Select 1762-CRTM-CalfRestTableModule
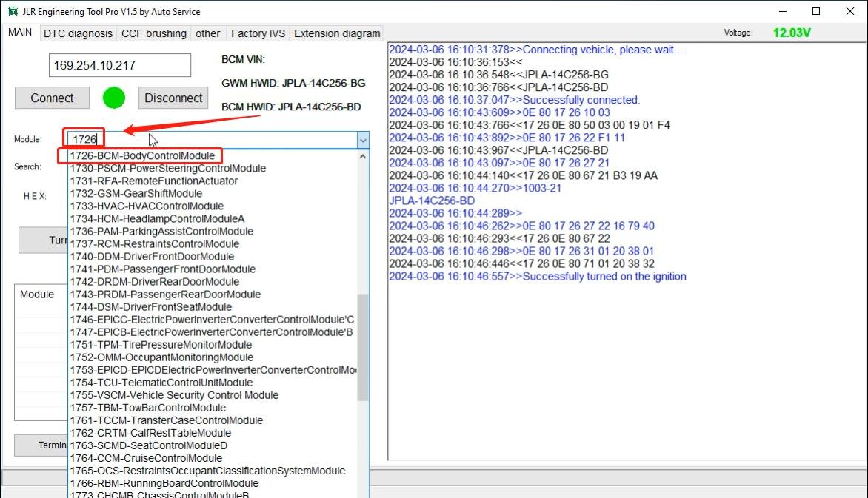Image resolution: width=868 pixels, height=498 pixels. coord(213,433)
